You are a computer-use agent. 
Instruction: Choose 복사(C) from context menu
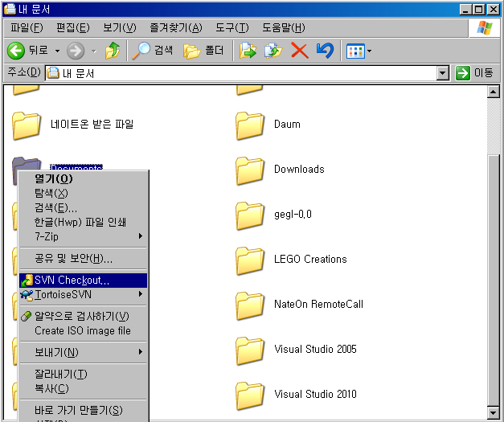tap(84, 388)
